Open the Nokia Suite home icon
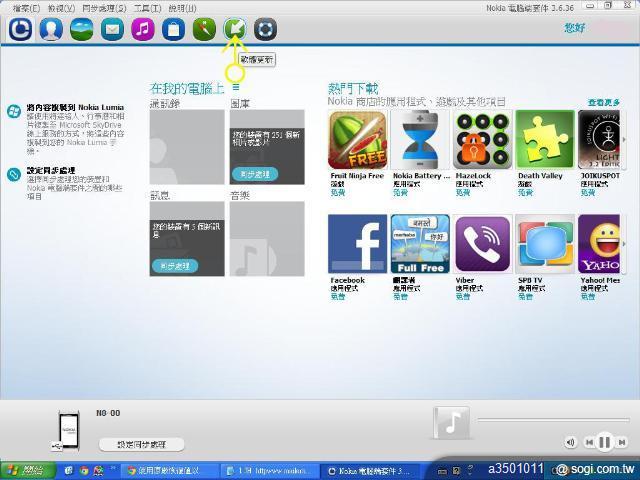The image size is (640, 480). click(20, 29)
